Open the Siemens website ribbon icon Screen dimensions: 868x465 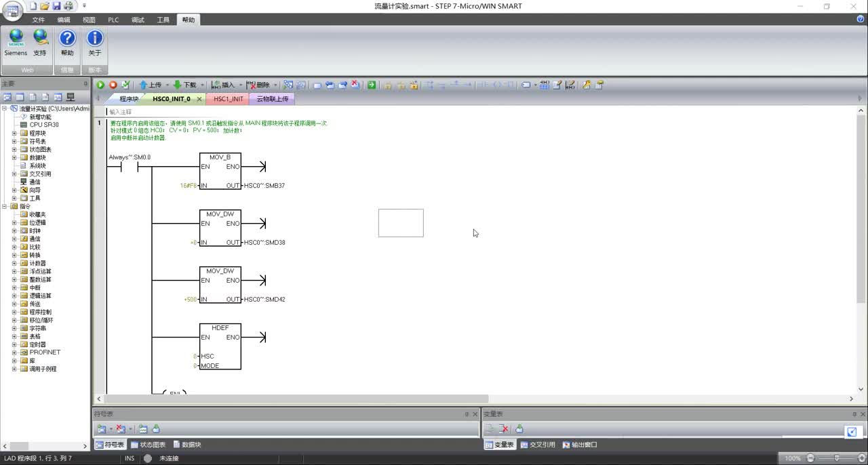(x=16, y=43)
